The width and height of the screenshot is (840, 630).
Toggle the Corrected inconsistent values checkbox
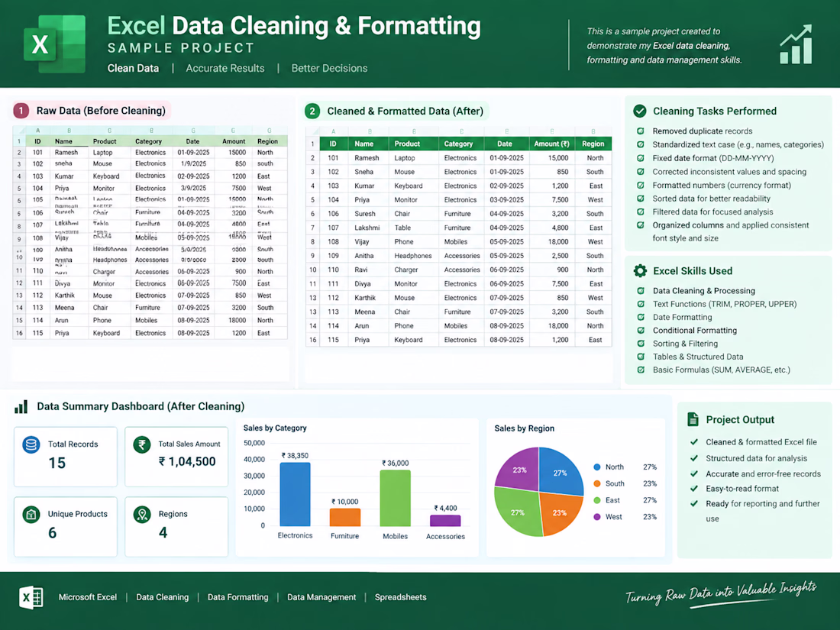click(x=641, y=171)
